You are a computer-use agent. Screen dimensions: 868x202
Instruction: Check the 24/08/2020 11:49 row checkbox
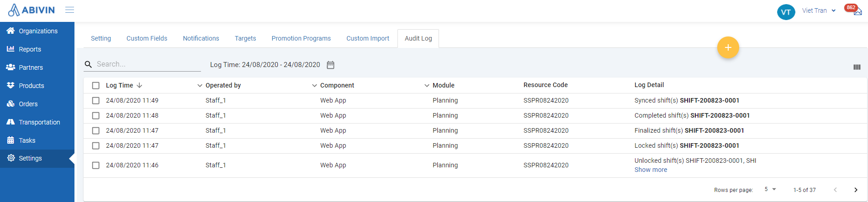coord(96,100)
